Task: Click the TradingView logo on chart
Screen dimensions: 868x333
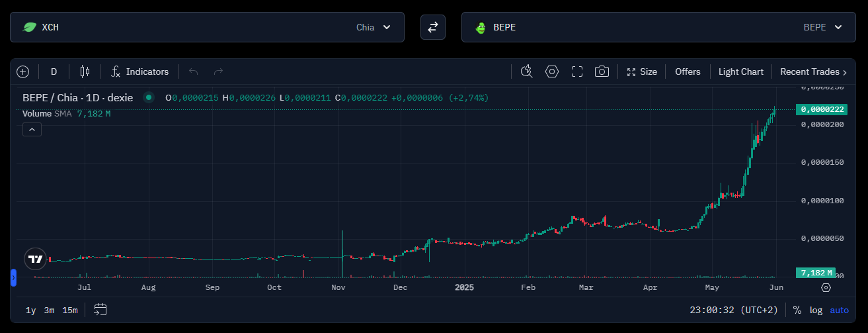Action: [x=36, y=259]
